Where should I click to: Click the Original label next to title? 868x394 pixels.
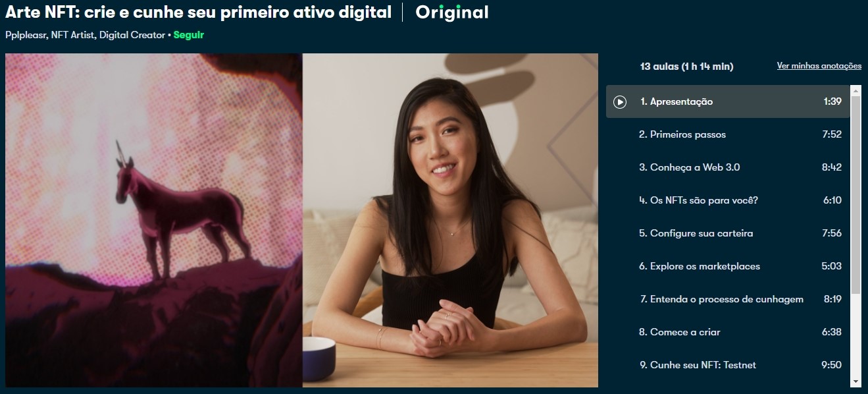point(452,12)
